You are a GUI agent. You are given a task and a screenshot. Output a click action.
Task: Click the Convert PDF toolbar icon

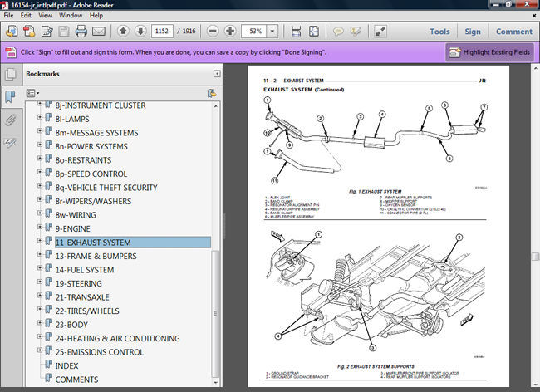click(x=29, y=32)
